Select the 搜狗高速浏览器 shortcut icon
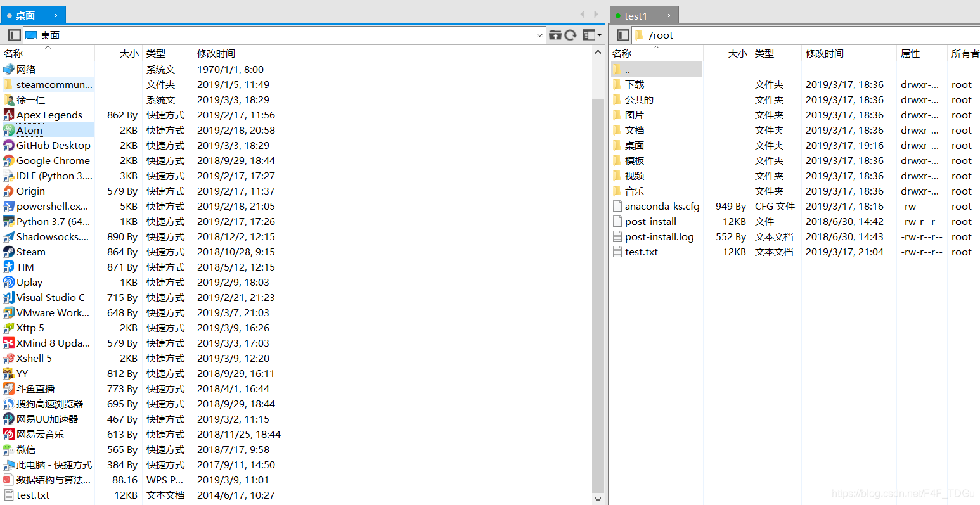Viewport: 980px width, 505px height. pos(8,404)
